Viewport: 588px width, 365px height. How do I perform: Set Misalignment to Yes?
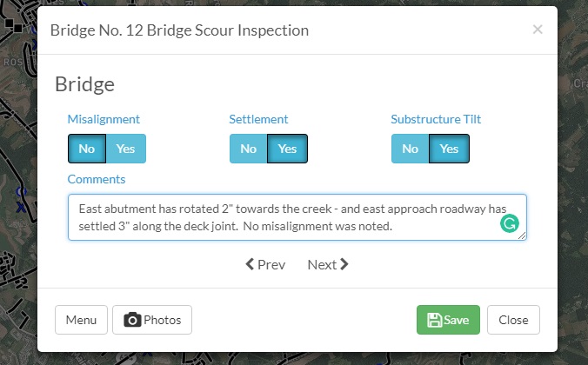(x=125, y=149)
